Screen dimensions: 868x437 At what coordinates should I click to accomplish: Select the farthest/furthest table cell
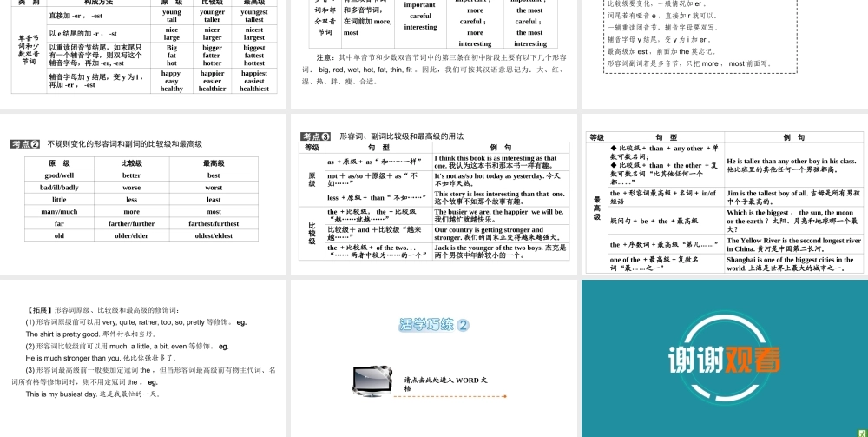tap(214, 224)
